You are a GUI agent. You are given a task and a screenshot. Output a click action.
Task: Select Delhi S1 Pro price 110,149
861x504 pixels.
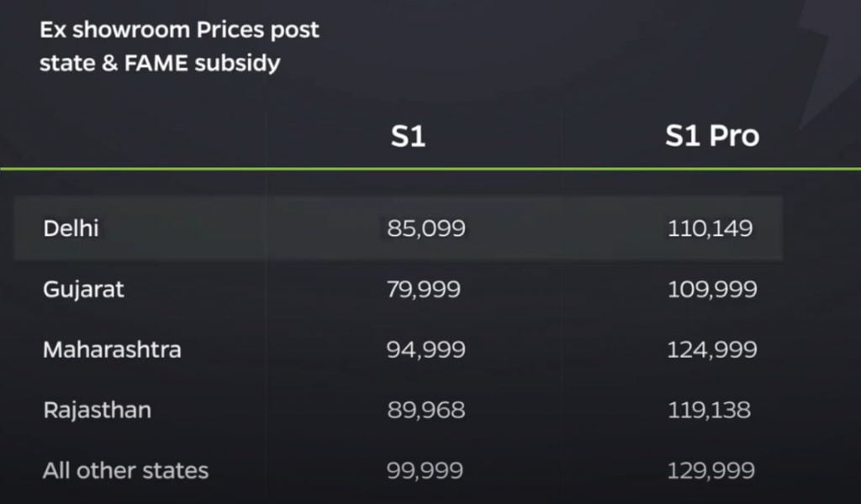pos(710,228)
